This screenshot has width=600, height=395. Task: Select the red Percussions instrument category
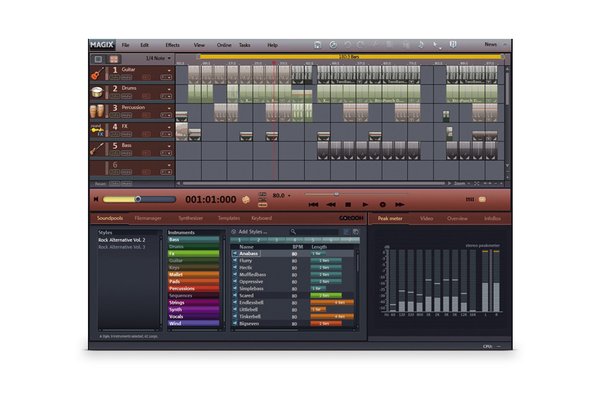194,288
